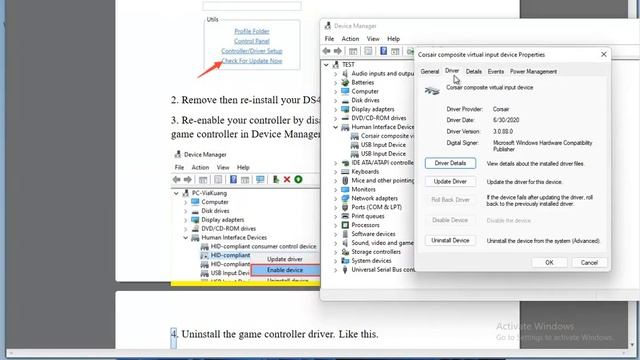Click the Storage controllers icon
Viewport: 640px width, 360px height.
pyautogui.click(x=345, y=252)
